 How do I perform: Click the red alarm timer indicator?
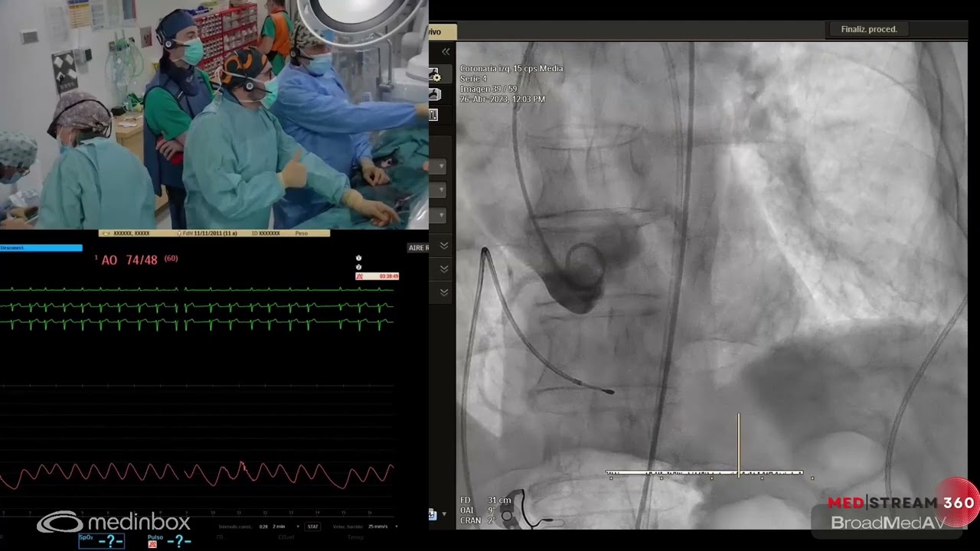pyautogui.click(x=377, y=276)
